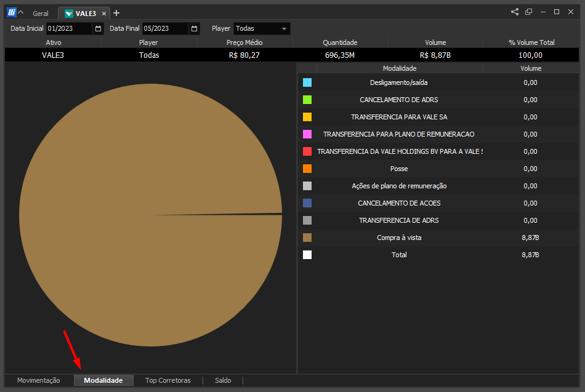This screenshot has height=392, width=585.
Task: Click the cyan Desligamento/saída color swatch
Action: tap(307, 82)
